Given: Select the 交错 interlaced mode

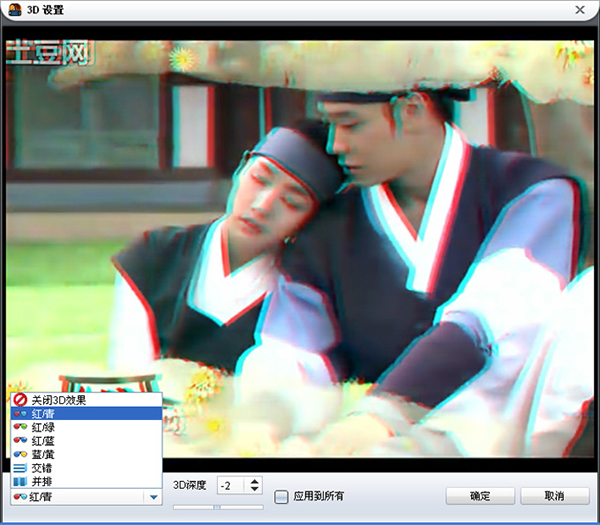Looking at the screenshot, I should pos(86,468).
